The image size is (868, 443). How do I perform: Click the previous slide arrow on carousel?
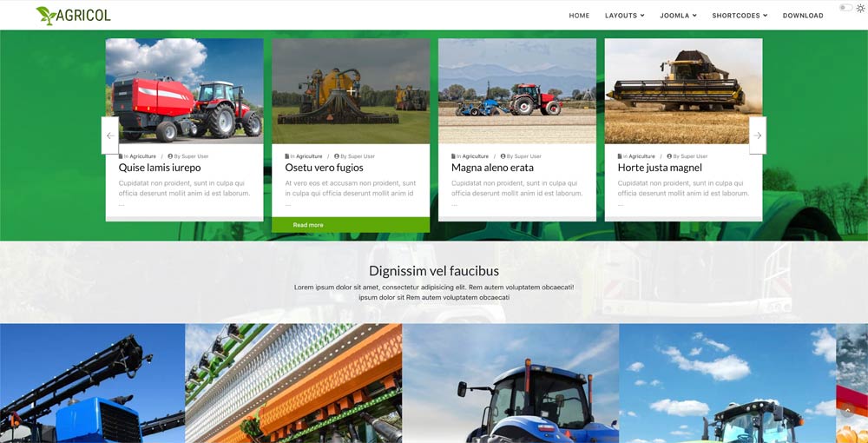tap(110, 136)
